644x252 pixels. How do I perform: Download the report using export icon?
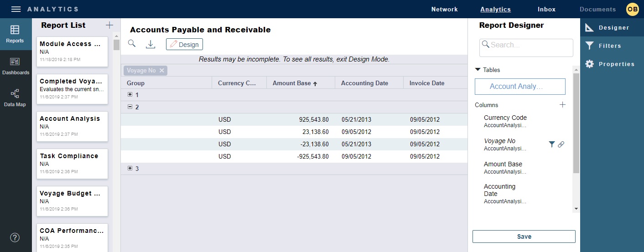click(x=151, y=44)
